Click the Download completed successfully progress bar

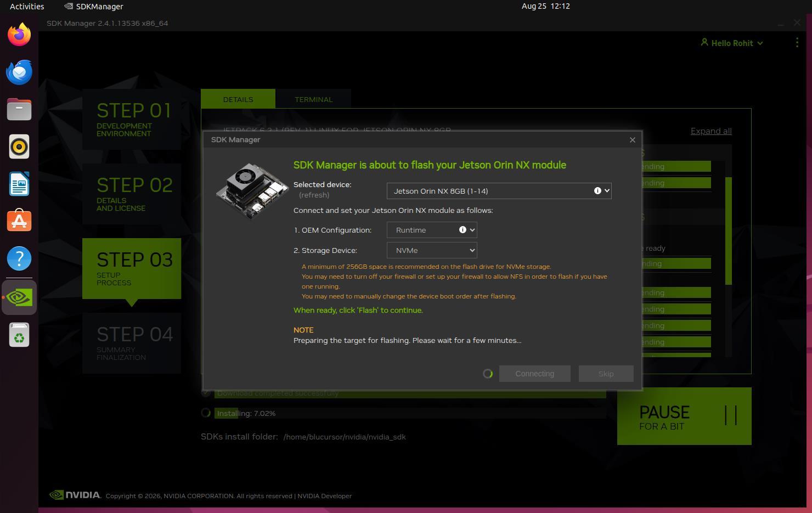(410, 393)
